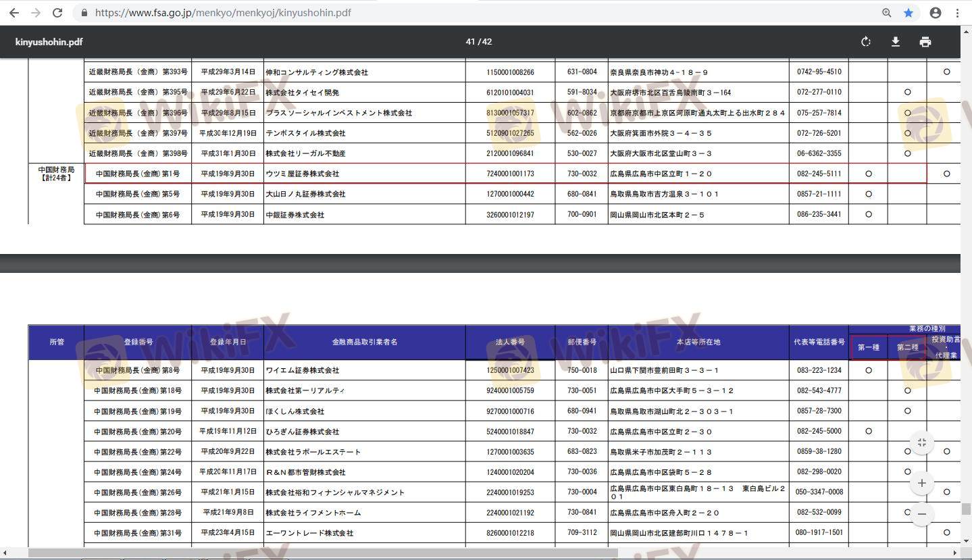View site security lock info

[84, 13]
